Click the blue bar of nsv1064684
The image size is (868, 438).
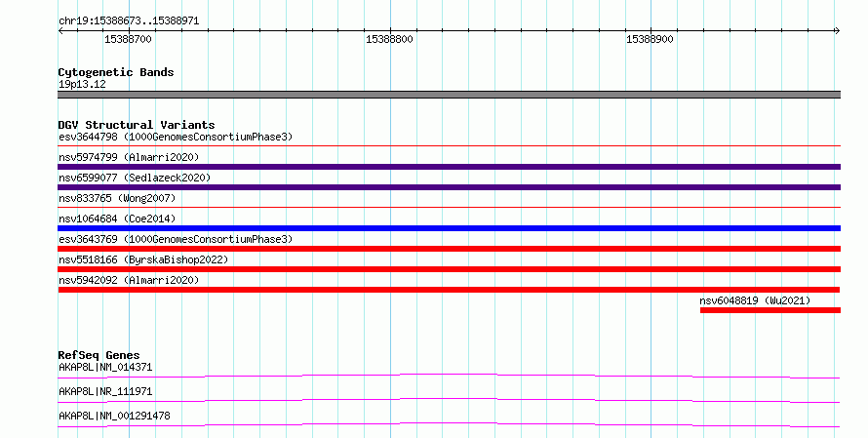(449, 228)
